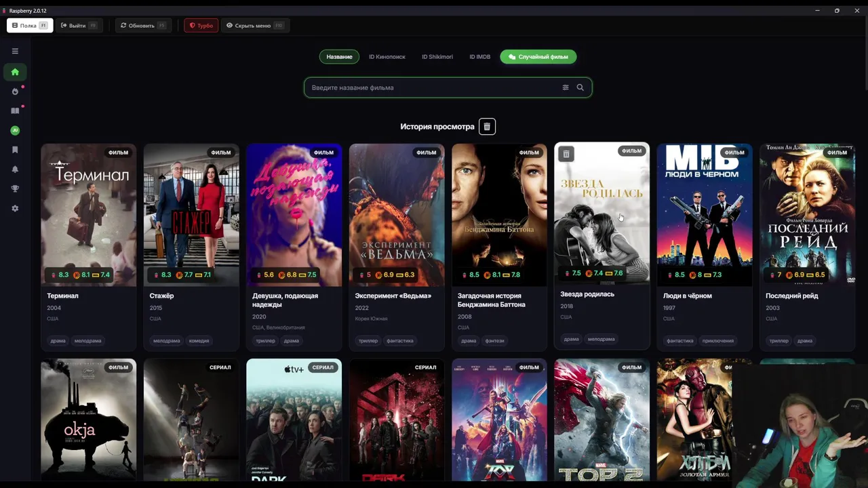
Task: Open the Девушка, подающая надежды poster
Action: point(294,215)
